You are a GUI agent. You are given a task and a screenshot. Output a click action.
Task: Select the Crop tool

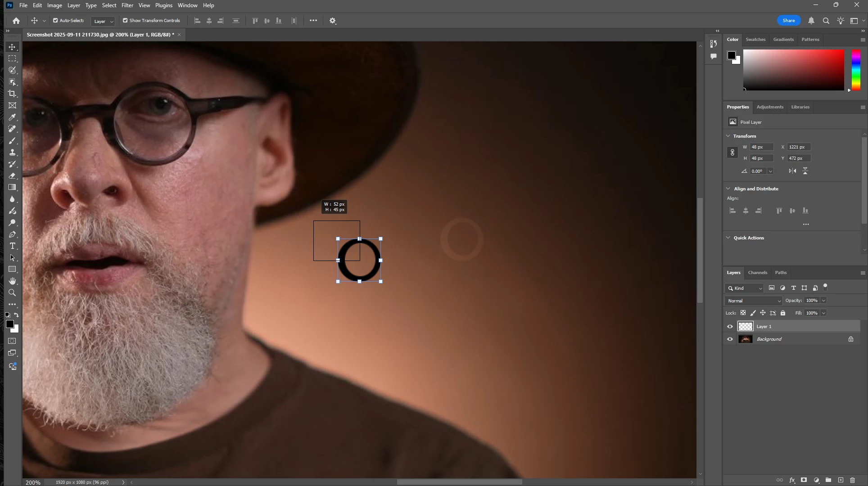pos(12,94)
